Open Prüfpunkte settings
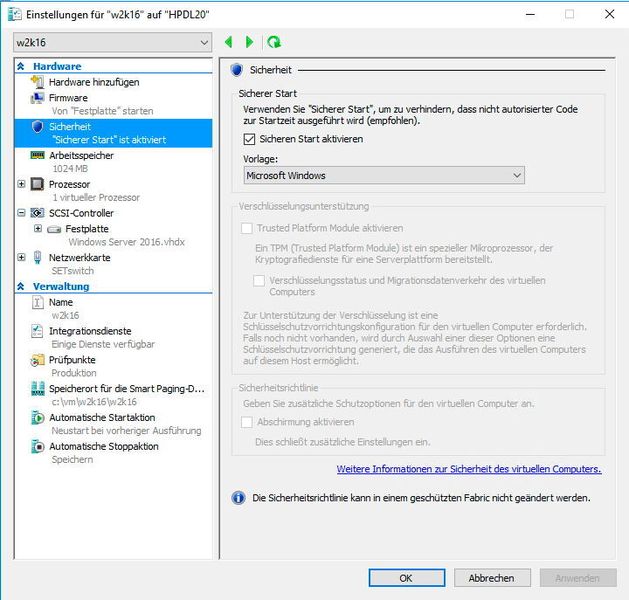The width and height of the screenshot is (629, 600). pyautogui.click(x=72, y=360)
